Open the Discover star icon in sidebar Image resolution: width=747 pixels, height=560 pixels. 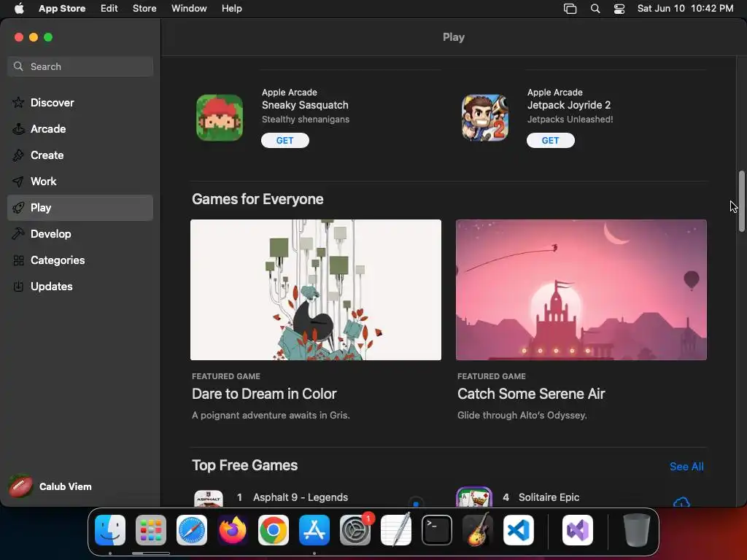coord(18,102)
